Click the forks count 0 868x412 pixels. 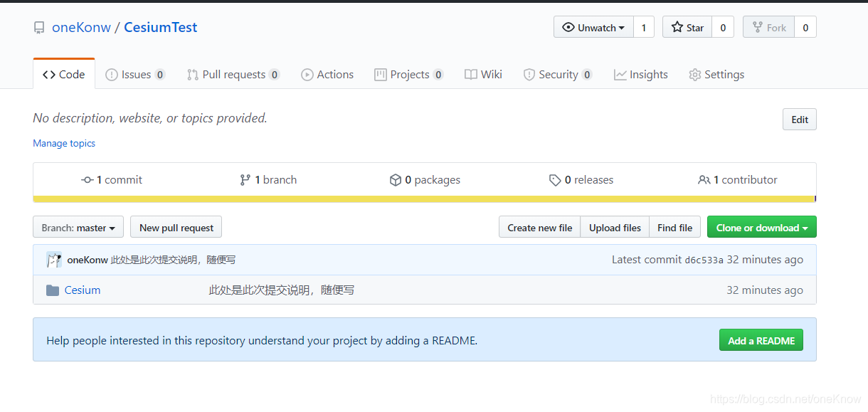(805, 27)
